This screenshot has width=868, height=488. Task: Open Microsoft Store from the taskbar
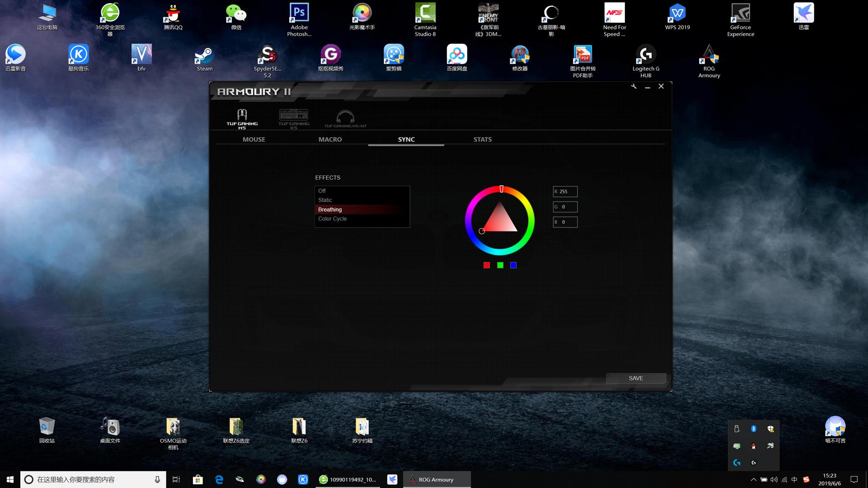pos(198,479)
